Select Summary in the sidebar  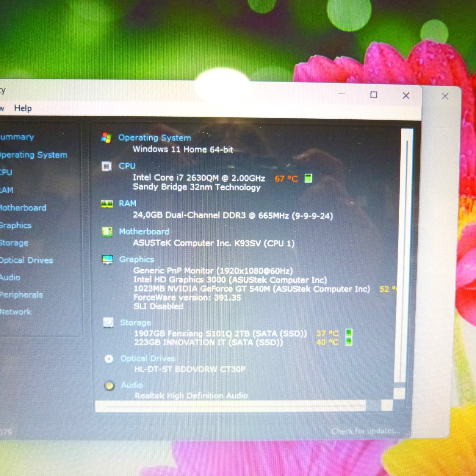pos(17,137)
